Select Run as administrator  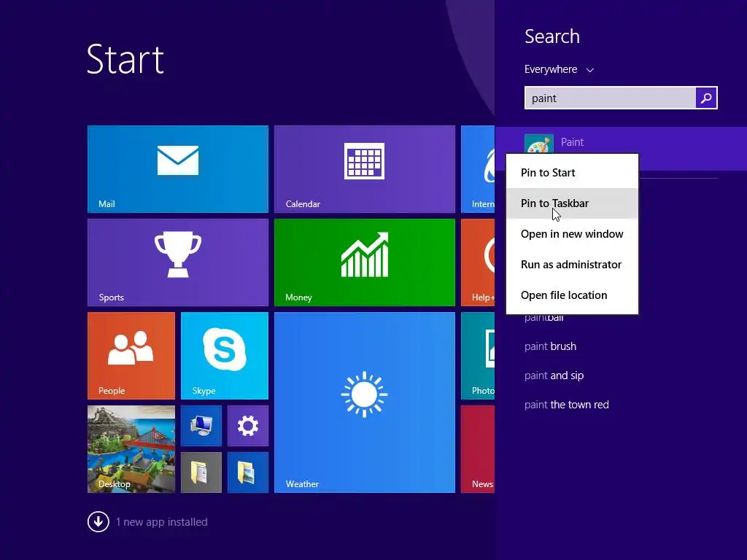[572, 264]
